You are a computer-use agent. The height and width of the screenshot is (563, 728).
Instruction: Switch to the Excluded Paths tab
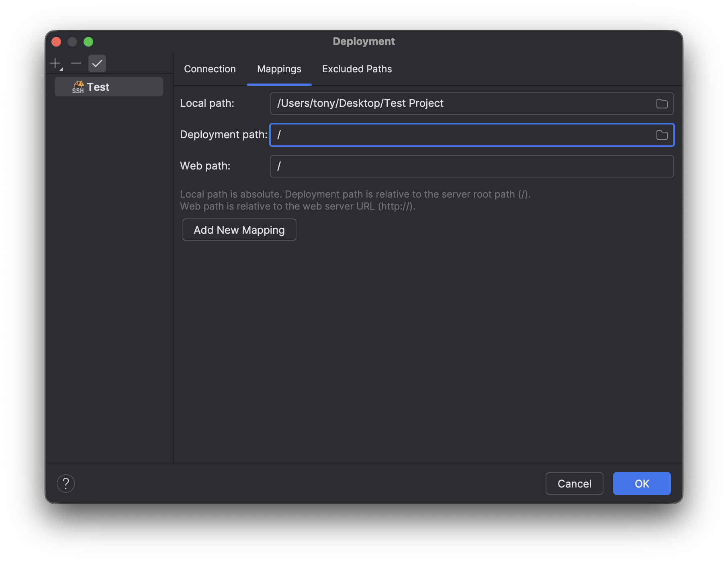pyautogui.click(x=356, y=69)
